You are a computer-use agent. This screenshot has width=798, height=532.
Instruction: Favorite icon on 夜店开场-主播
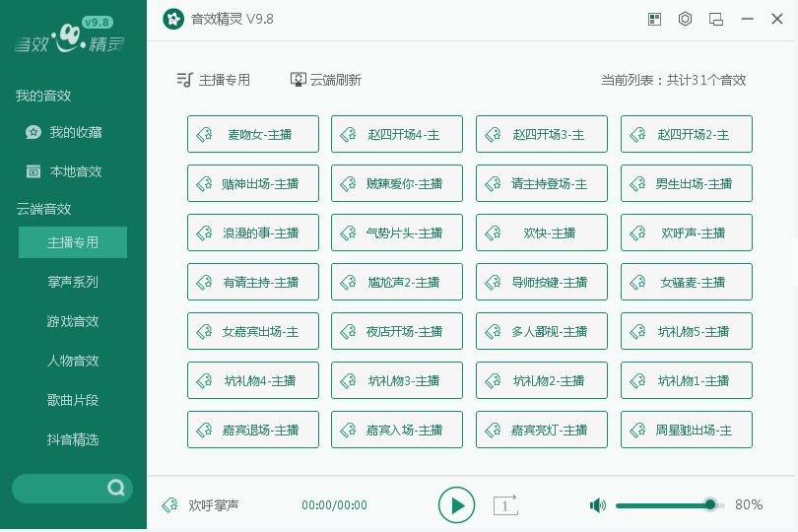click(348, 331)
